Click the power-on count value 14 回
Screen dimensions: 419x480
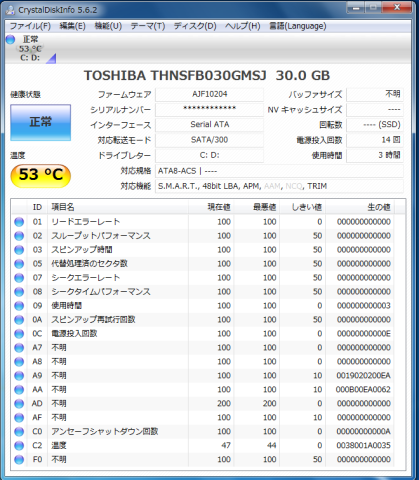(375, 140)
